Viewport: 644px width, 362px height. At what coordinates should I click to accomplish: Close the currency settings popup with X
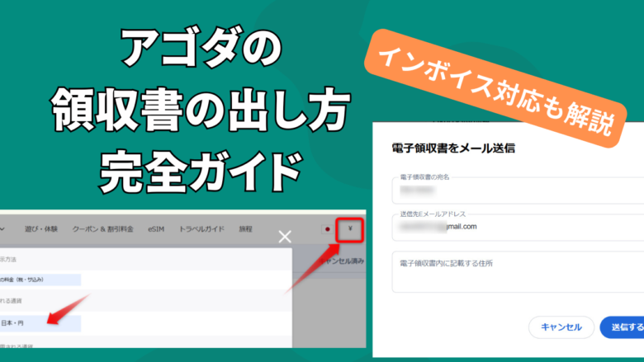285,237
